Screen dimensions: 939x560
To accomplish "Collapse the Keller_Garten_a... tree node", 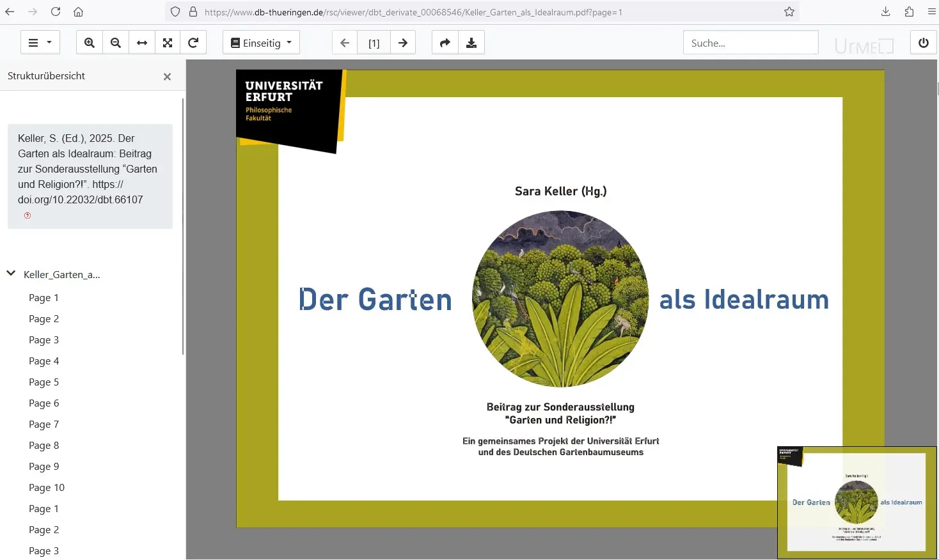I will (11, 274).
